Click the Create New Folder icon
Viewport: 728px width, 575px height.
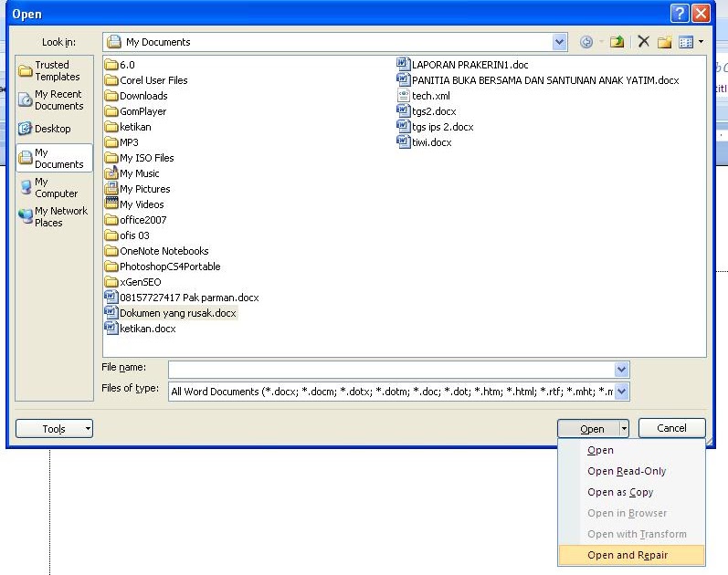pos(664,42)
